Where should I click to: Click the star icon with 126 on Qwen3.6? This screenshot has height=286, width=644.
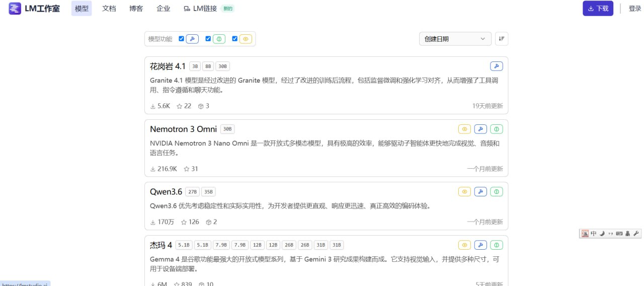pyautogui.click(x=184, y=222)
